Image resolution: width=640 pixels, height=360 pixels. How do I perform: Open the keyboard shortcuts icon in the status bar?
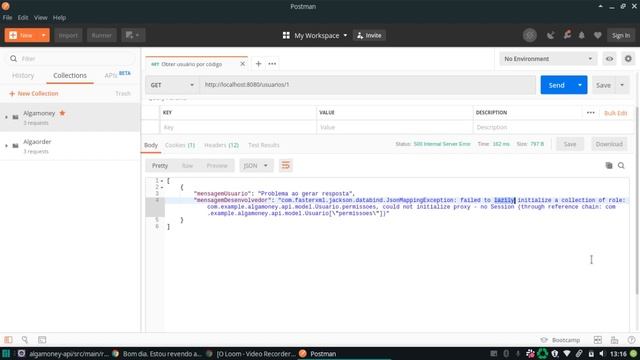[x=614, y=340]
